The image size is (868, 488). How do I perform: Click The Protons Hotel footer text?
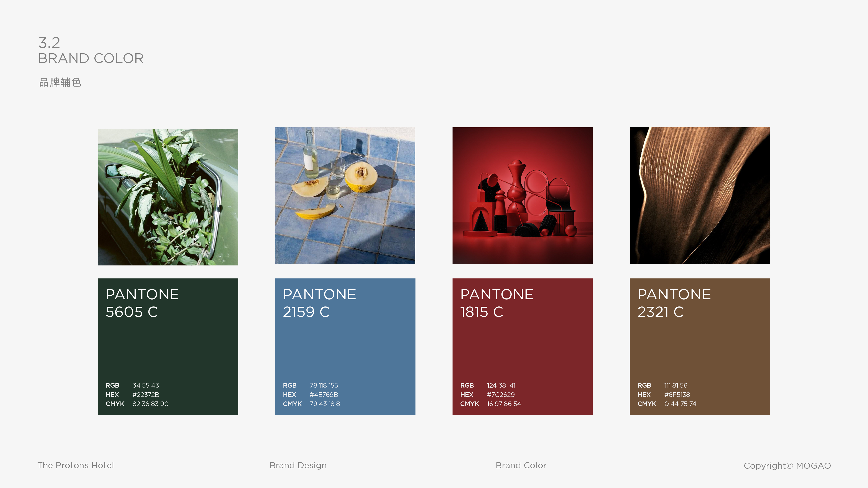(76, 465)
